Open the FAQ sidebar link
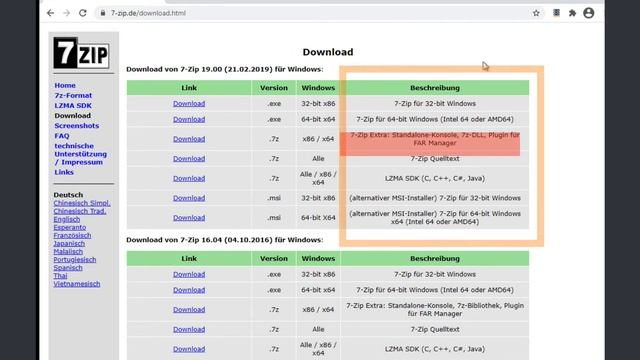 [x=62, y=136]
